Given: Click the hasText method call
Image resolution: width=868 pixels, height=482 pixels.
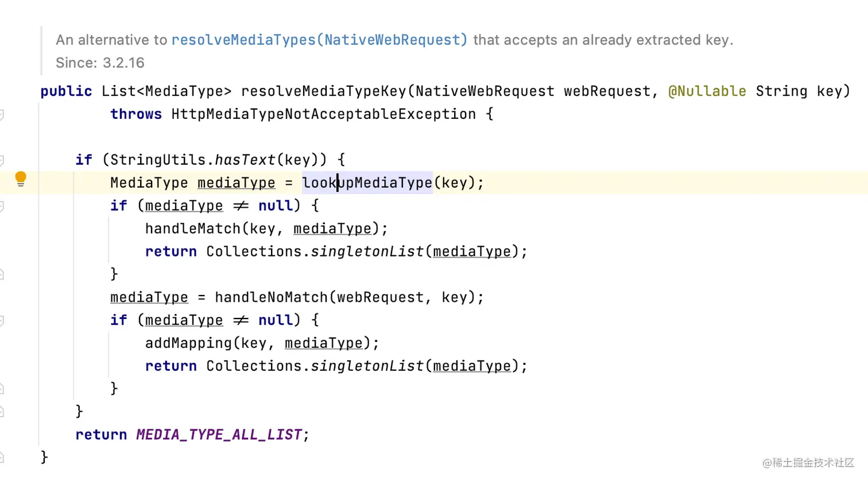Looking at the screenshot, I should [x=245, y=160].
